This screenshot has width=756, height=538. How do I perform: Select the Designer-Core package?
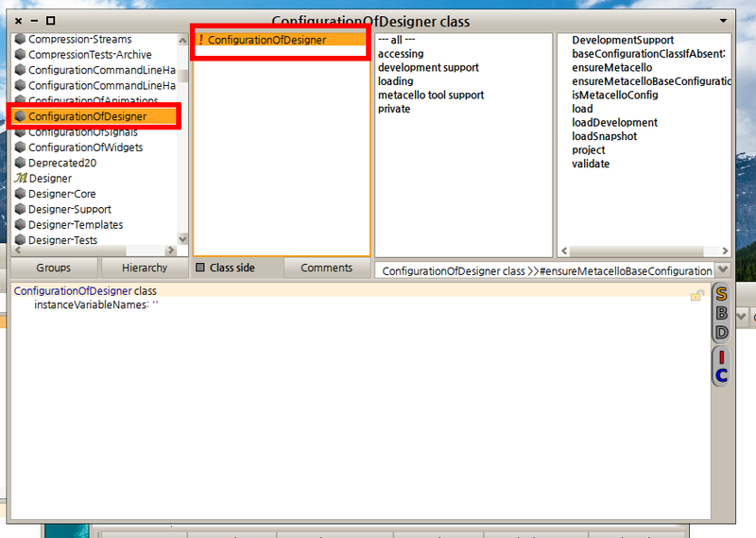[62, 194]
